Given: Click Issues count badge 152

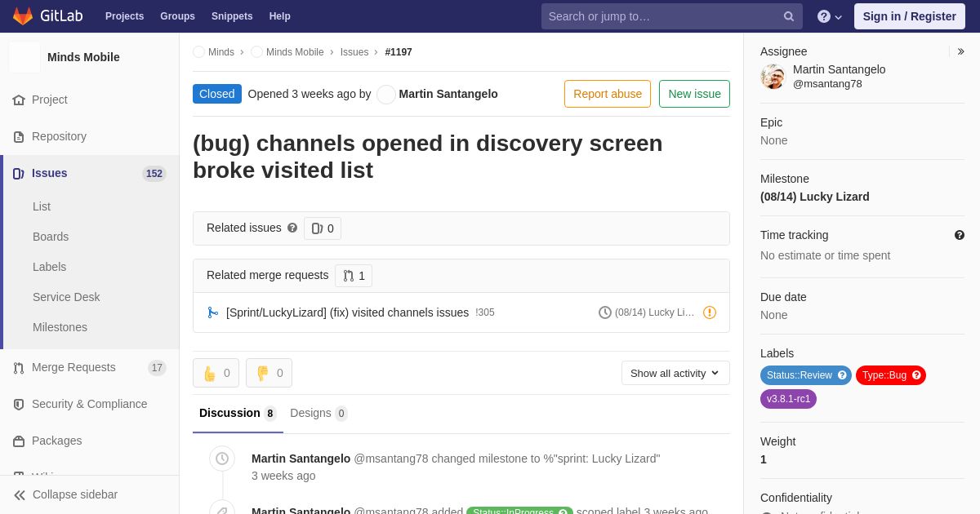Looking at the screenshot, I should (x=154, y=174).
